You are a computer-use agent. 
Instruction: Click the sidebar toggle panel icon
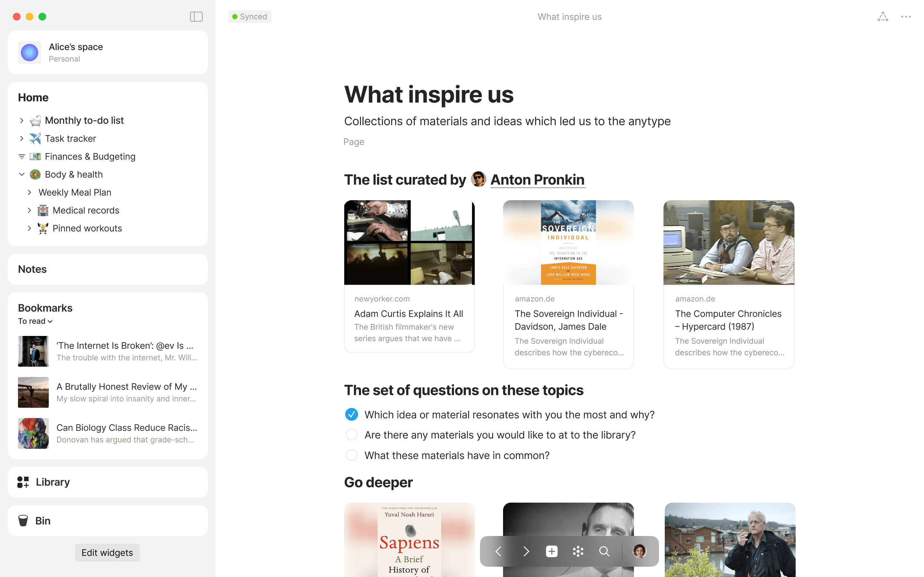coord(197,16)
